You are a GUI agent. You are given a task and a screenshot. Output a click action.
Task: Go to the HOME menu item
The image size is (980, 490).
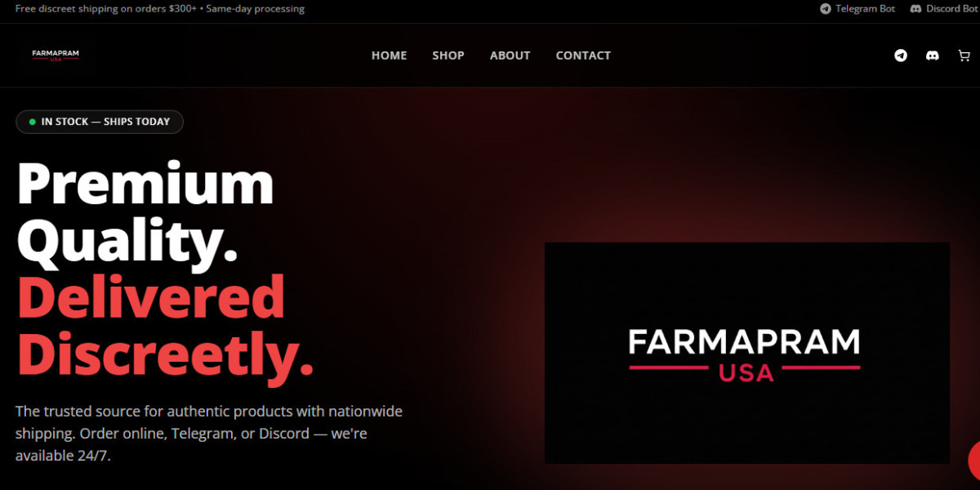click(389, 56)
